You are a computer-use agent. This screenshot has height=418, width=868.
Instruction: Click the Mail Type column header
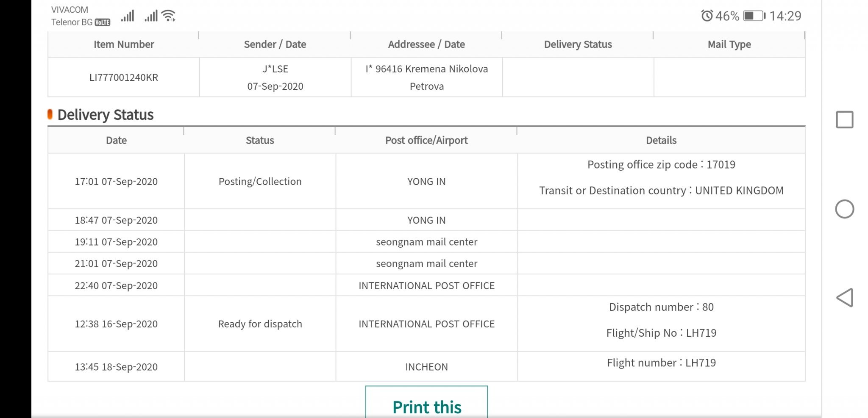point(729,44)
